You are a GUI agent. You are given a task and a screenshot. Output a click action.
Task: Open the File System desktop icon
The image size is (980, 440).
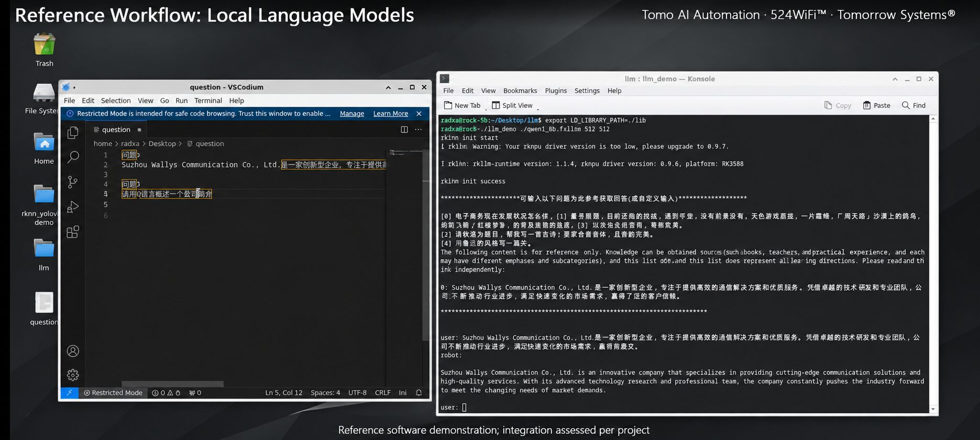pos(42,98)
